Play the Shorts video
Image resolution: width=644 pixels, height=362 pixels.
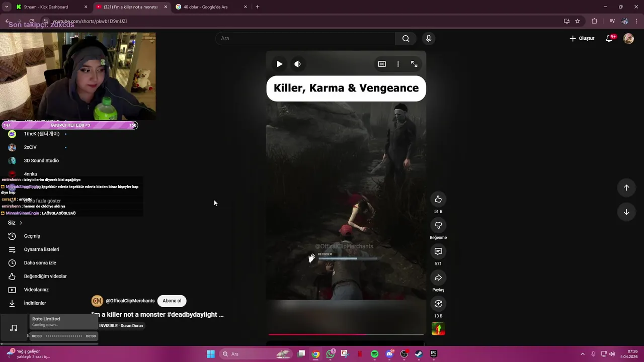click(x=279, y=64)
